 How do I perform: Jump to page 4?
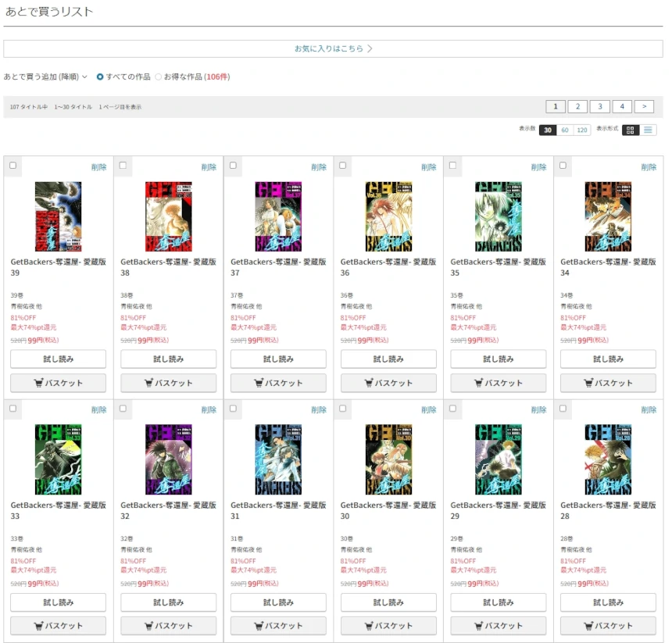tap(622, 107)
